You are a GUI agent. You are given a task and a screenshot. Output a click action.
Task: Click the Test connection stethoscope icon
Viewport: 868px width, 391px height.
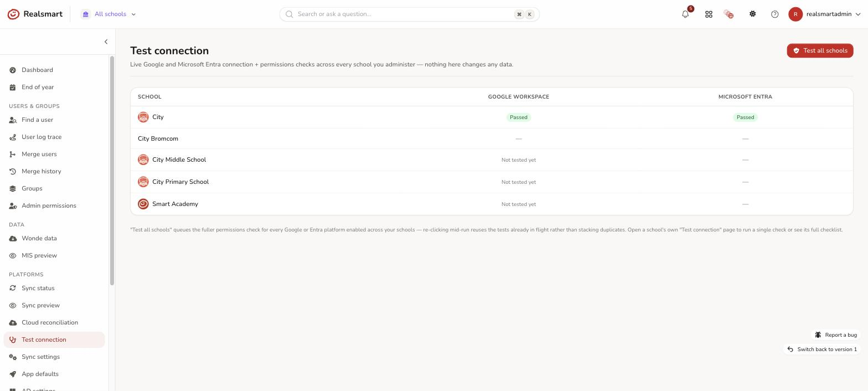[13, 339]
